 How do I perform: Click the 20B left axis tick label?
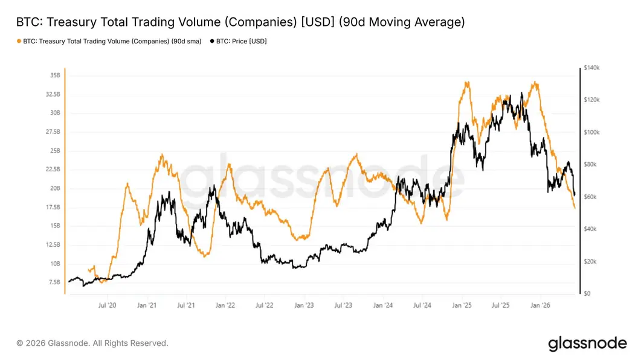click(55, 189)
